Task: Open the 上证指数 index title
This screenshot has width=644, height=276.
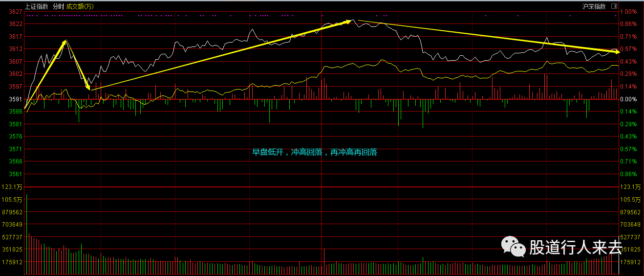Action: (x=37, y=6)
